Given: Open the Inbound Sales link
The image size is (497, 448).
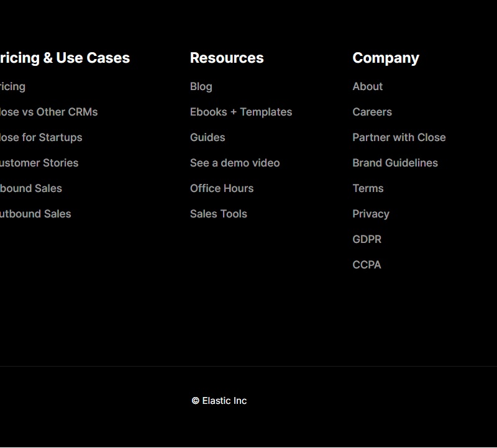Looking at the screenshot, I should (x=31, y=188).
